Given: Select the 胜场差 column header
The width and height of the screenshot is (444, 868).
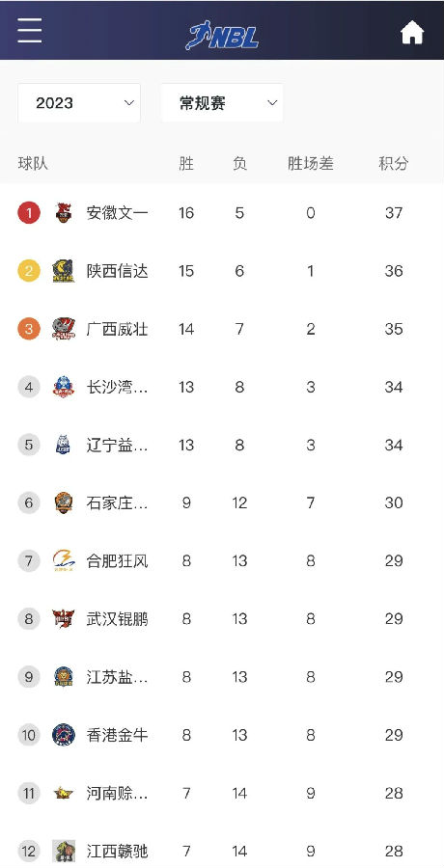Looking at the screenshot, I should pos(311,163).
